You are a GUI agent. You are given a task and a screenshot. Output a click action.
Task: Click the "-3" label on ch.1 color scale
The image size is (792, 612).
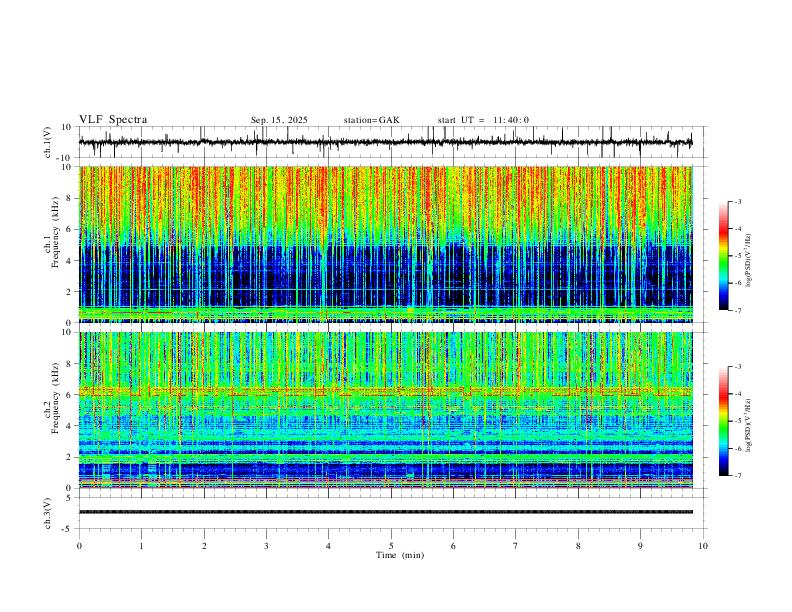[x=738, y=201]
